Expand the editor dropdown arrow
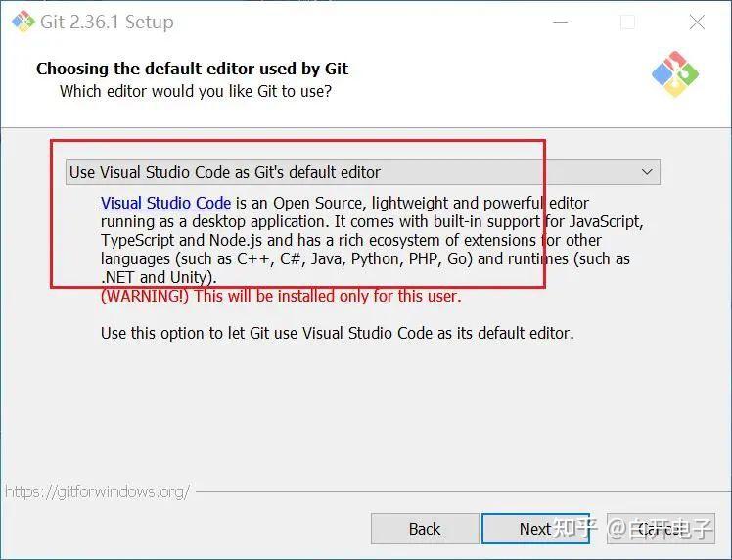 647,172
